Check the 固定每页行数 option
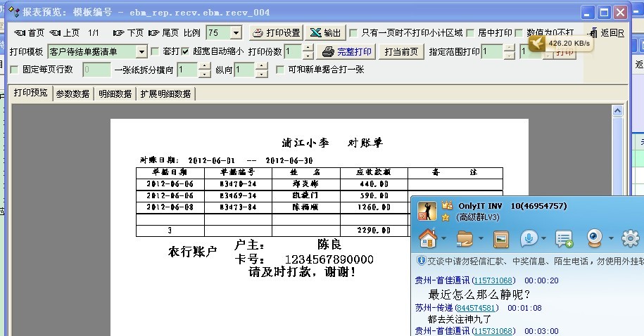This screenshot has height=336, width=644. pyautogui.click(x=15, y=70)
